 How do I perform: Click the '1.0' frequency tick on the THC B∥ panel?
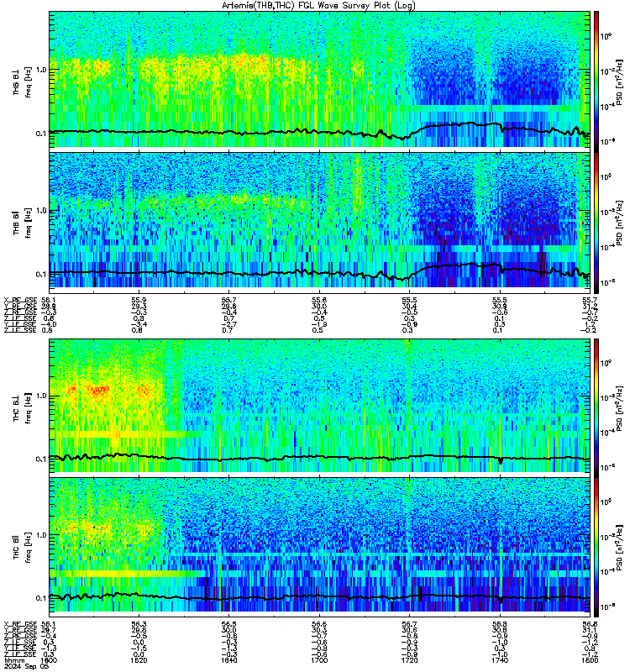point(41,535)
